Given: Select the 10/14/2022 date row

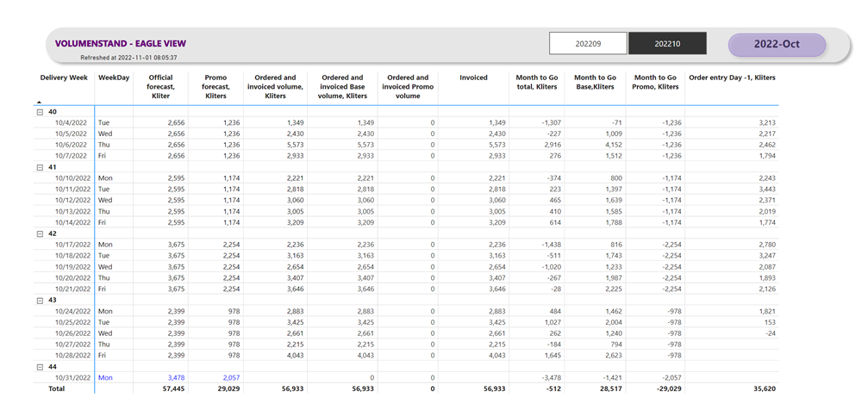Looking at the screenshot, I should tap(408, 222).
